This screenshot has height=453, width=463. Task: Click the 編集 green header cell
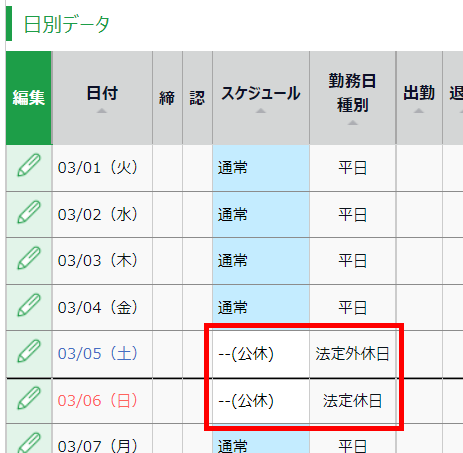pos(29,98)
